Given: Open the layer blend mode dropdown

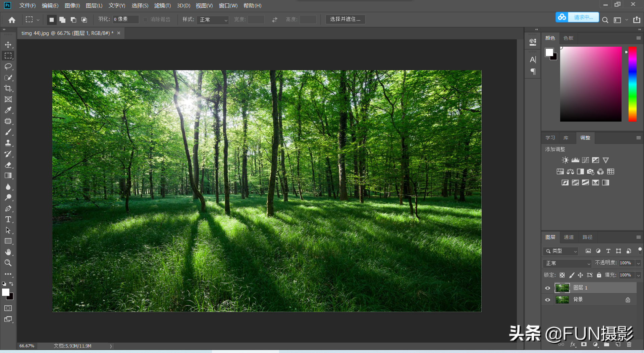Looking at the screenshot, I should (x=567, y=263).
